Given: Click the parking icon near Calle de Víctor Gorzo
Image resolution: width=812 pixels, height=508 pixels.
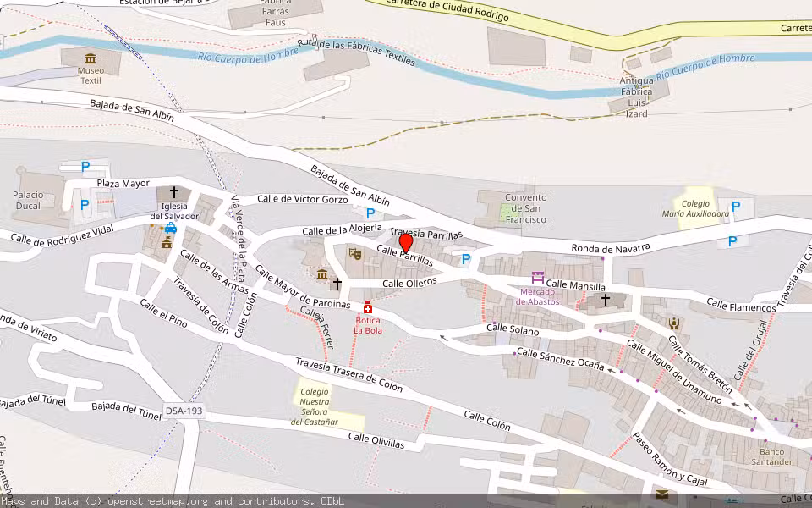Looking at the screenshot, I should pos(370,213).
